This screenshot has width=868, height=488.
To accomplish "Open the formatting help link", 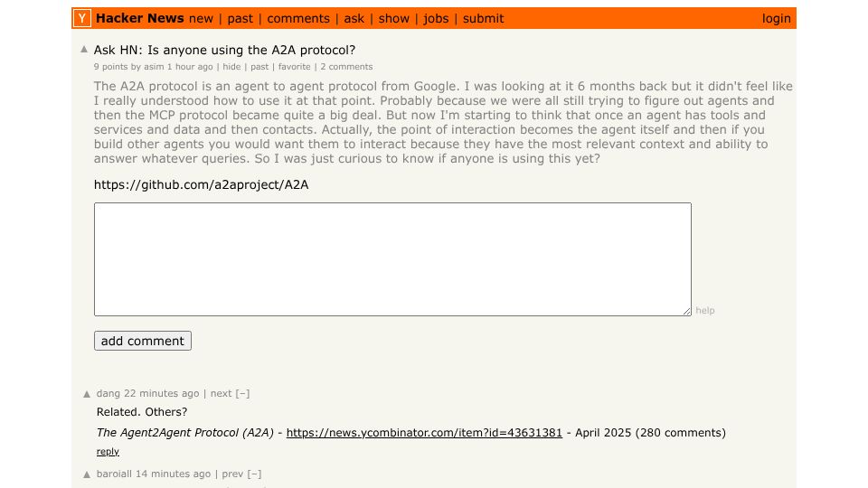I will click(704, 310).
